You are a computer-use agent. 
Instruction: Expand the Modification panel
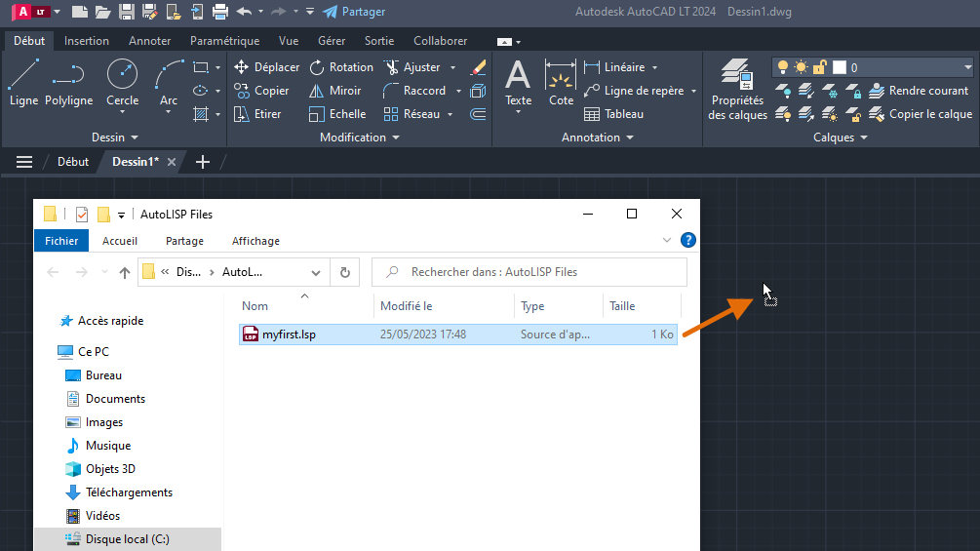pyautogui.click(x=360, y=138)
